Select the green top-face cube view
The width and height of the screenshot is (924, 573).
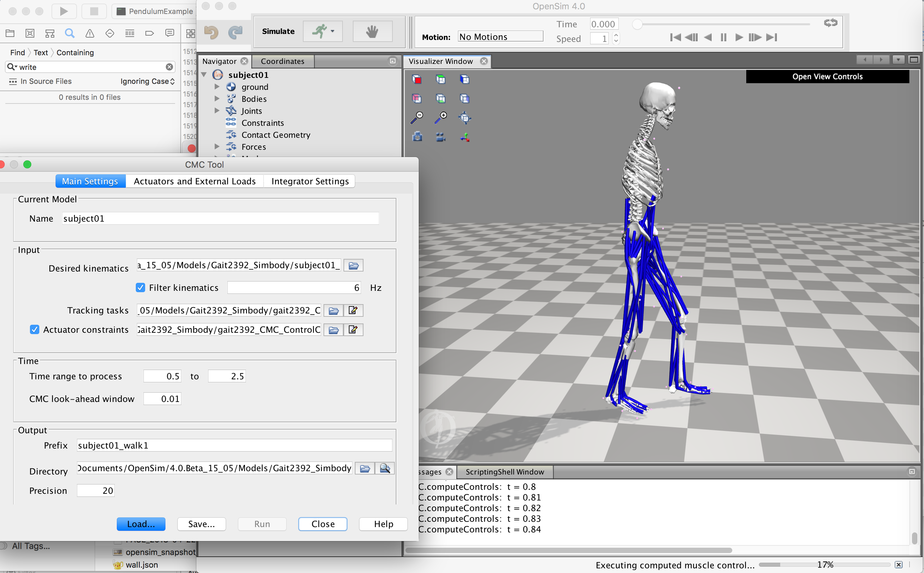coord(440,79)
